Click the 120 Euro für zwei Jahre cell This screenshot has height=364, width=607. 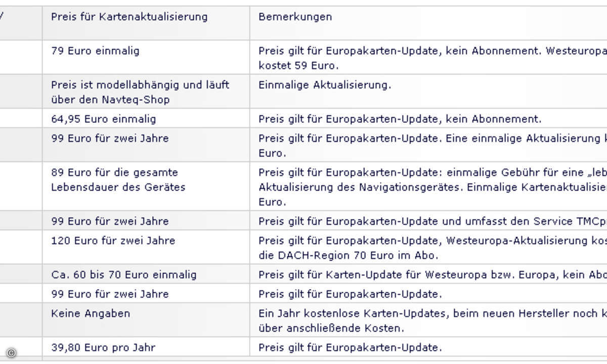coord(146,247)
